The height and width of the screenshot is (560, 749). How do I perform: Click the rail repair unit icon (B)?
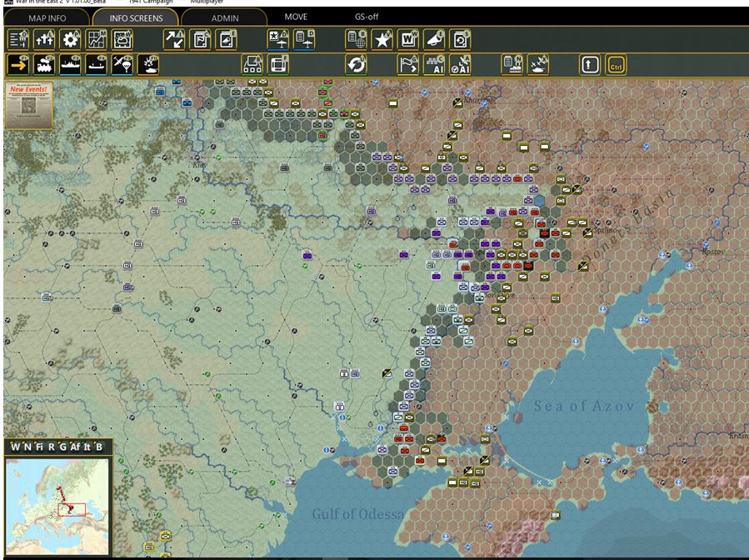tap(252, 64)
